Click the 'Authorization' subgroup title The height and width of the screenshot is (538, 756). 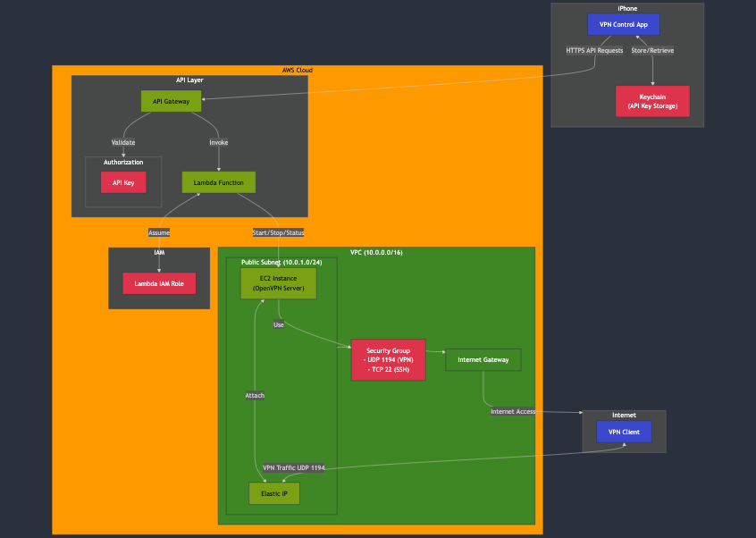[x=123, y=162]
